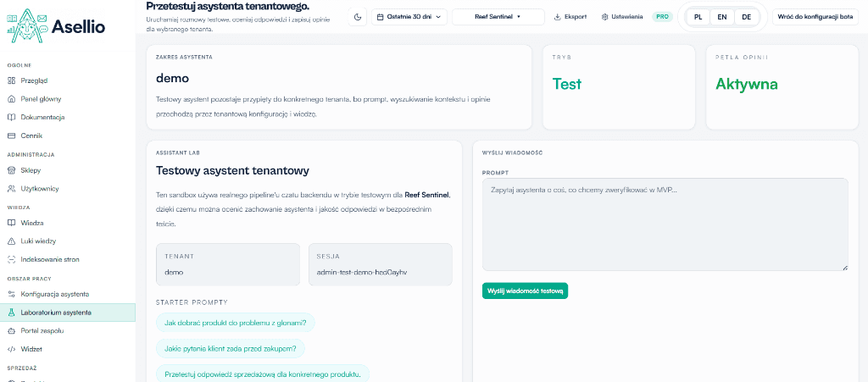Switch language to PL
Screen dimensions: 868x382
coord(698,17)
